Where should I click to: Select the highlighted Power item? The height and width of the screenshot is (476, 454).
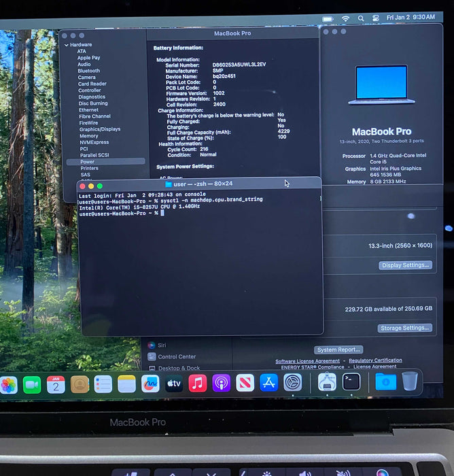point(105,162)
